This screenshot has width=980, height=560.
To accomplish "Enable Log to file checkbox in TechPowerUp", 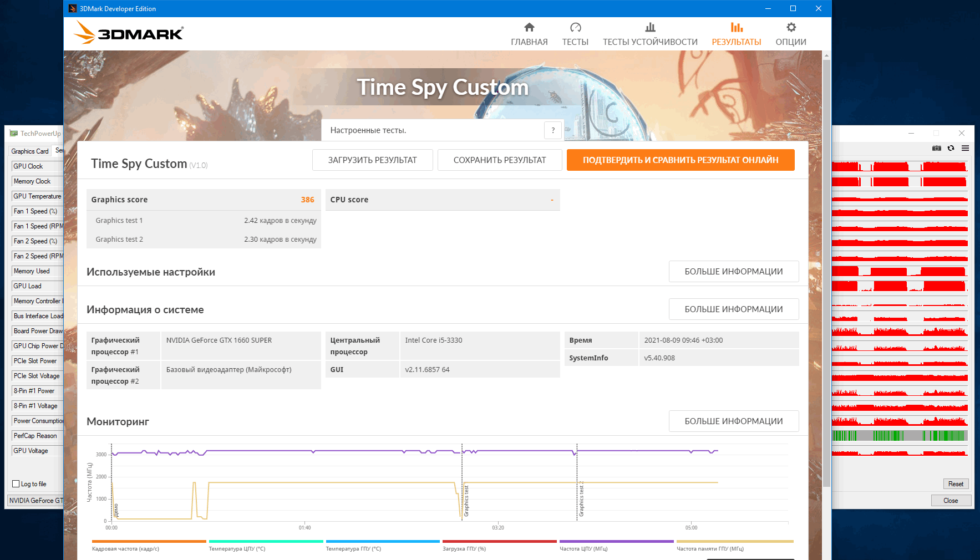I will click(x=16, y=484).
